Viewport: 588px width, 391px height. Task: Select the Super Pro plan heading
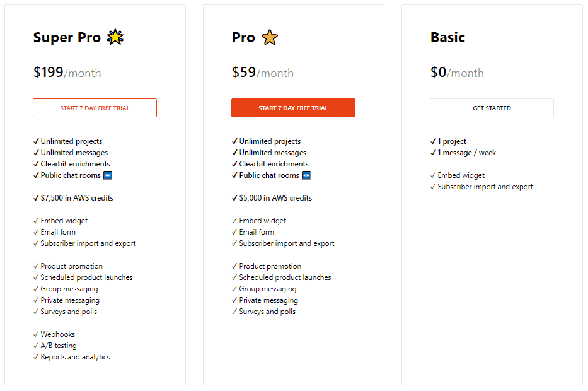point(66,37)
